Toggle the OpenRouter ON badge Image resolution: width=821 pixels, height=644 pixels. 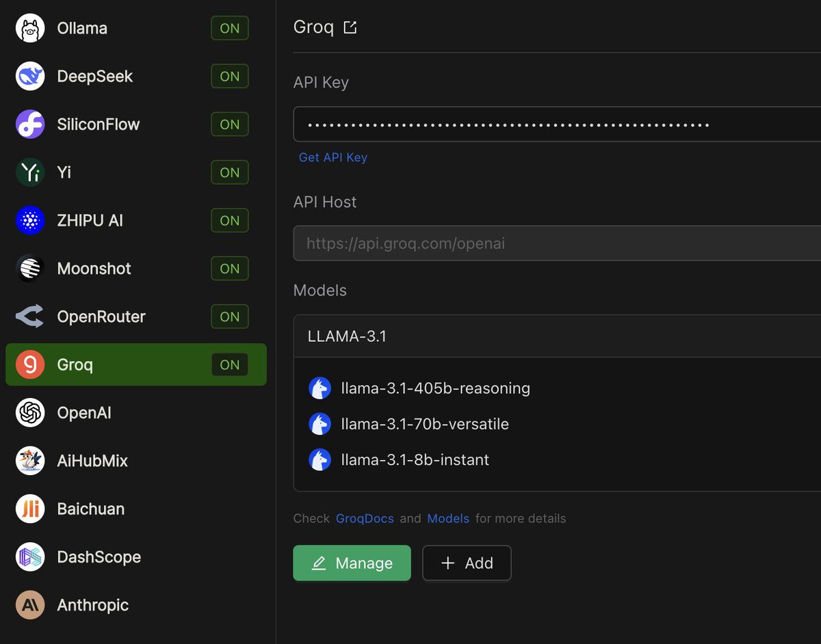pyautogui.click(x=230, y=317)
